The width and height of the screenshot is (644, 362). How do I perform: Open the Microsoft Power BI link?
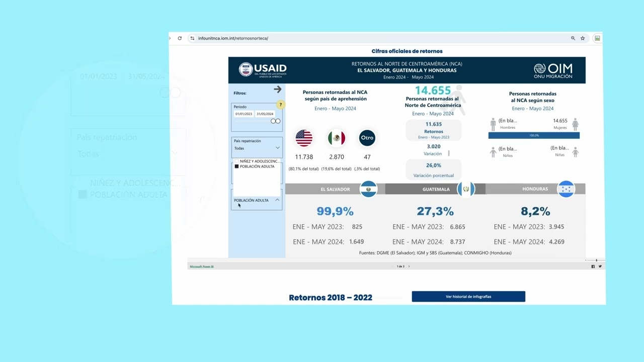(201, 266)
